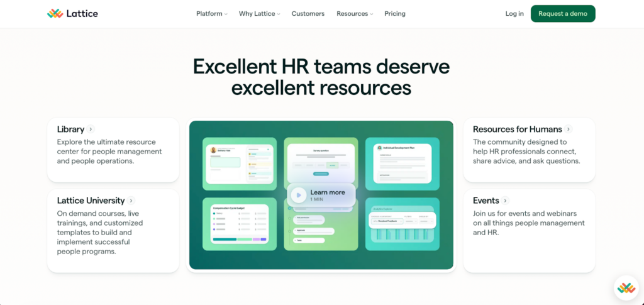This screenshot has height=305, width=644.
Task: Go to the Customers page
Action: tap(308, 14)
